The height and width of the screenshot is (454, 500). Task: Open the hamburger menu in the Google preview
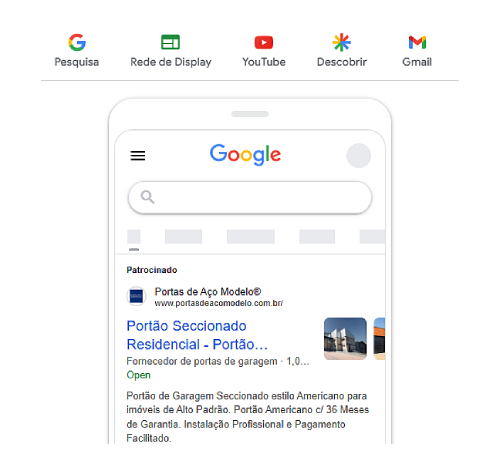(x=138, y=156)
